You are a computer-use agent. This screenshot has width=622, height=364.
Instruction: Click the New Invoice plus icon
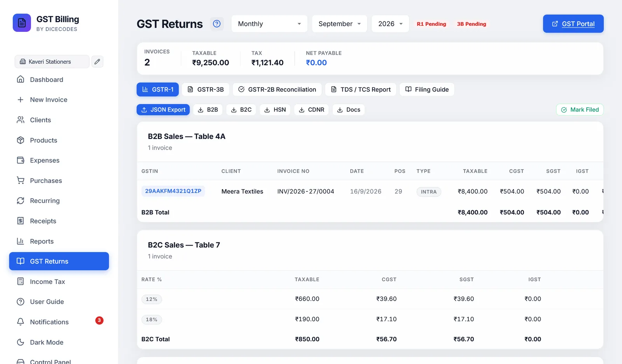pyautogui.click(x=21, y=99)
